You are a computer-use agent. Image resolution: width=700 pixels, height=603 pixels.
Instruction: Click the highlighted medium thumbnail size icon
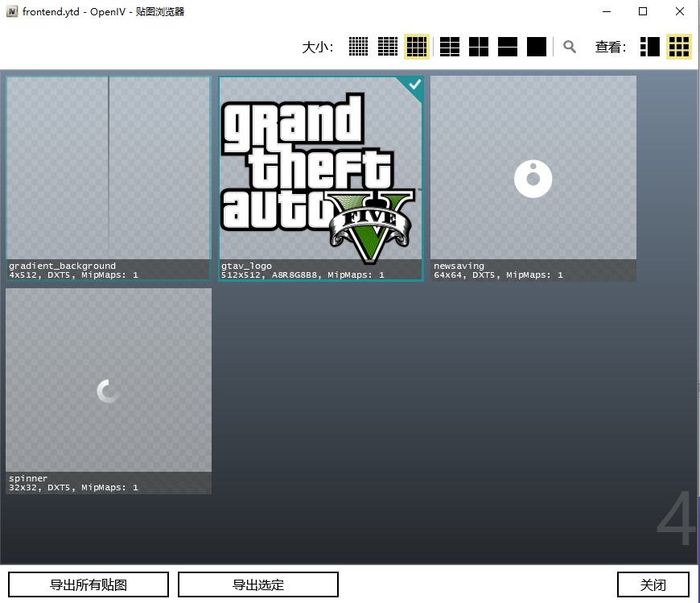click(417, 47)
